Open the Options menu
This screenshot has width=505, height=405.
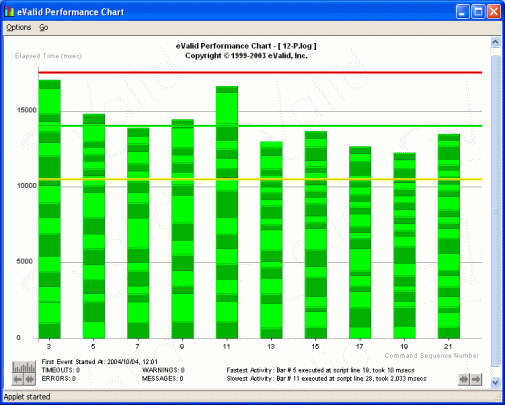point(19,27)
